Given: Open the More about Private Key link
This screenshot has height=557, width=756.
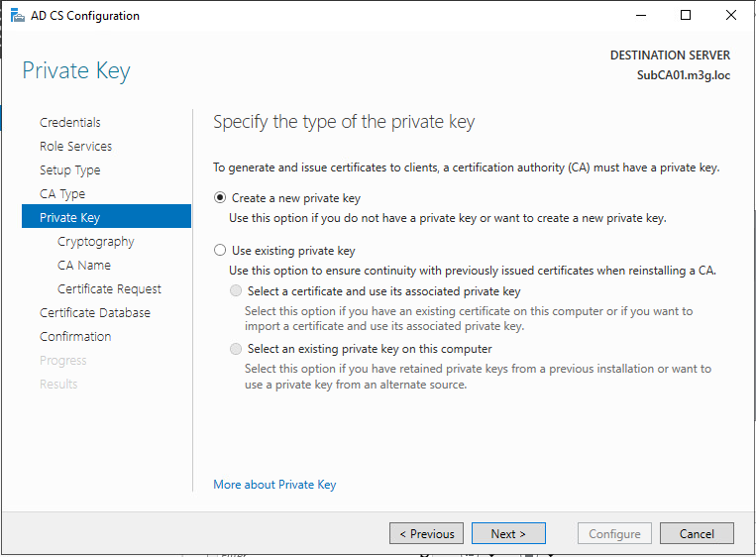Looking at the screenshot, I should (x=274, y=485).
